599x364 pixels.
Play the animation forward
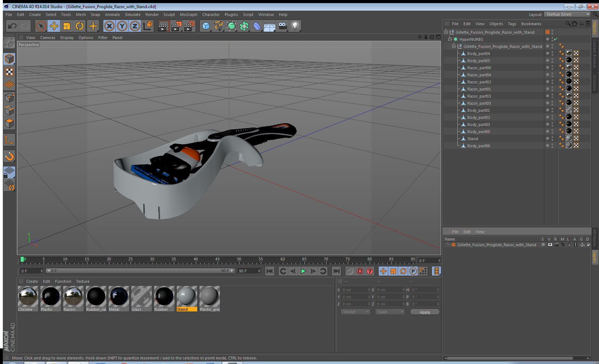point(303,271)
